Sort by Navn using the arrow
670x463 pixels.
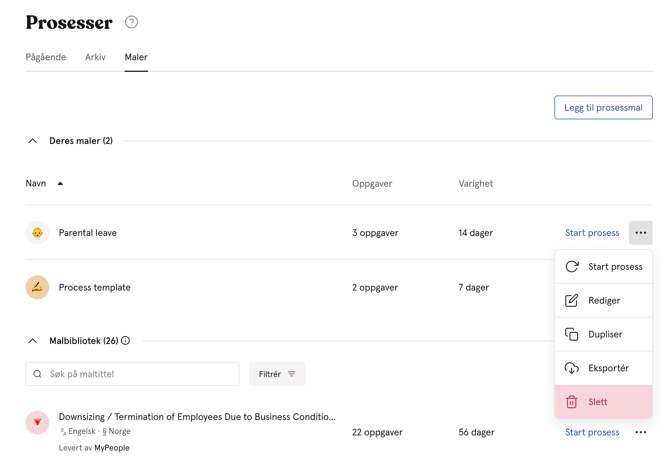(x=60, y=184)
